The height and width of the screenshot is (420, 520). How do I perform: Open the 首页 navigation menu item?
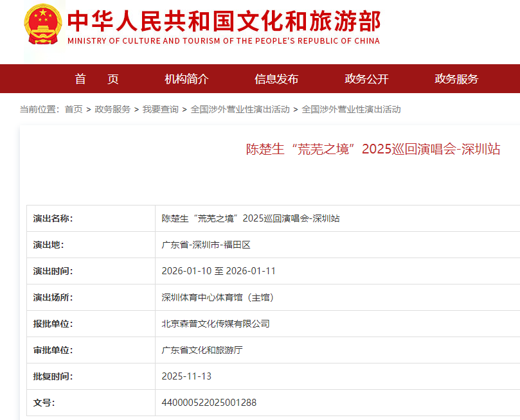coord(97,79)
